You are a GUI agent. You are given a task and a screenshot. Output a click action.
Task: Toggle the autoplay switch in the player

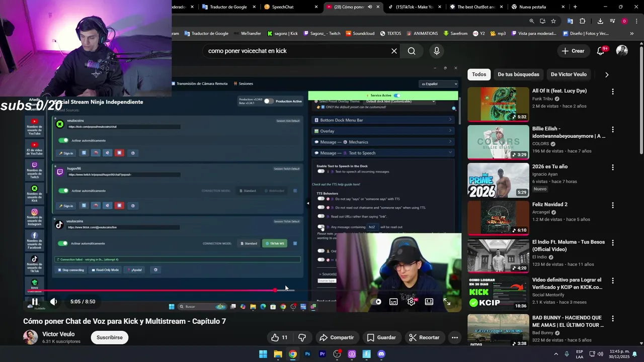click(x=376, y=302)
